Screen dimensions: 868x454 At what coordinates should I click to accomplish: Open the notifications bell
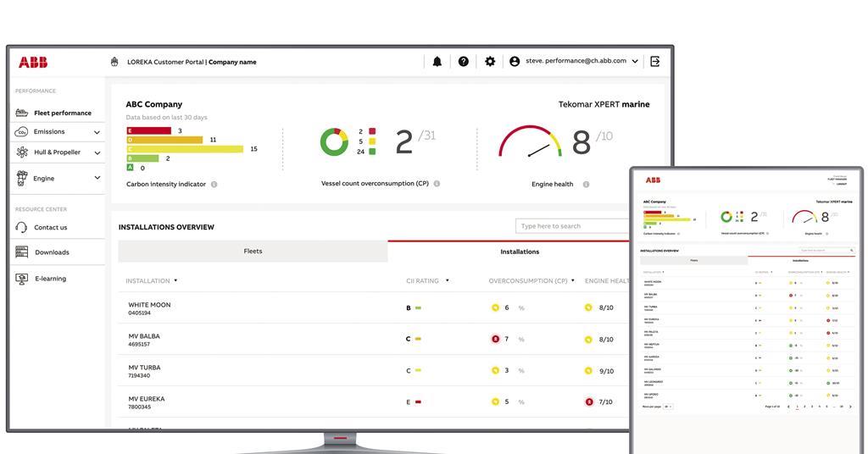click(437, 61)
